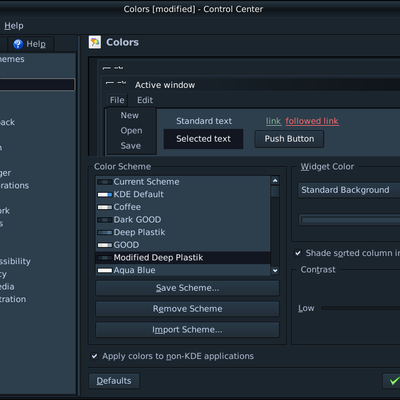
Task: Switch to the Help tab in sidebar
Action: tap(30, 44)
